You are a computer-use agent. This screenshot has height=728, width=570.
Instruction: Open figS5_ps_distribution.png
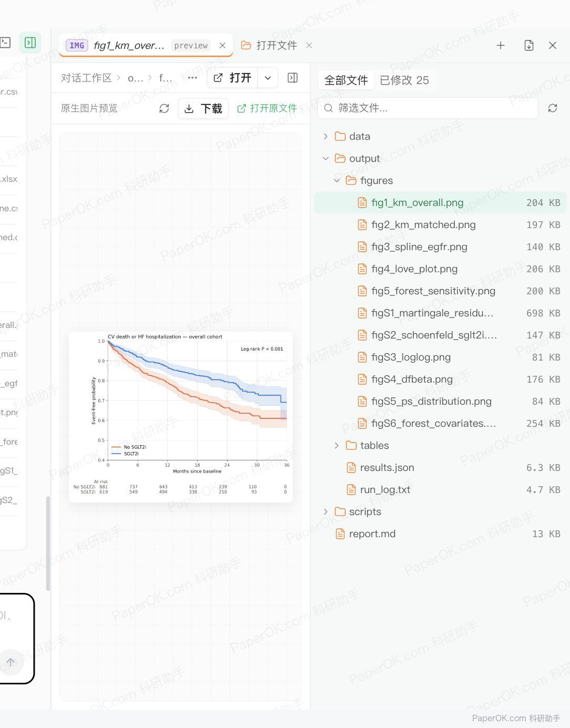(x=440, y=401)
